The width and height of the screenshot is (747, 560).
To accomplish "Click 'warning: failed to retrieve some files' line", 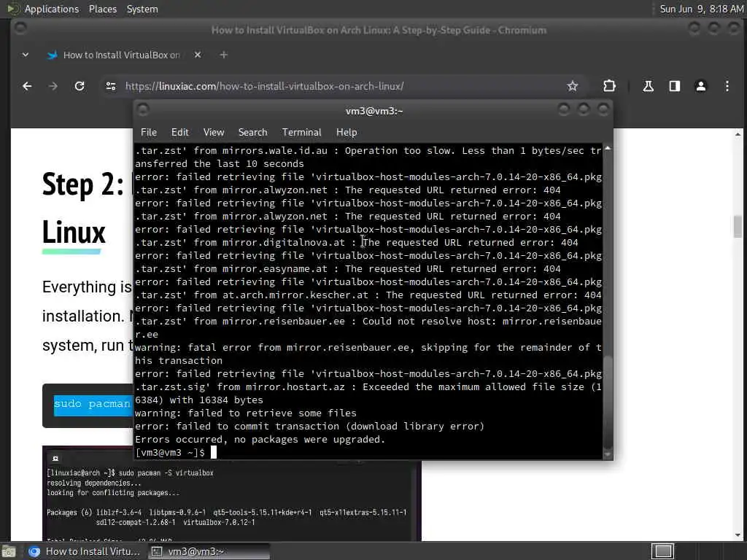I will (x=246, y=413).
